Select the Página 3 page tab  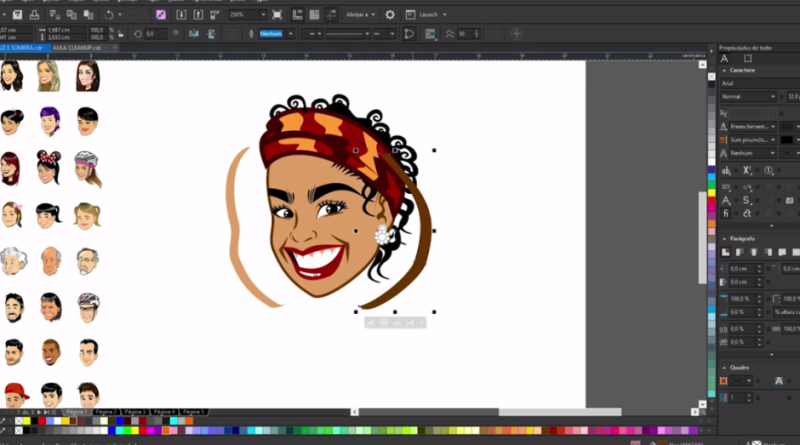click(134, 411)
